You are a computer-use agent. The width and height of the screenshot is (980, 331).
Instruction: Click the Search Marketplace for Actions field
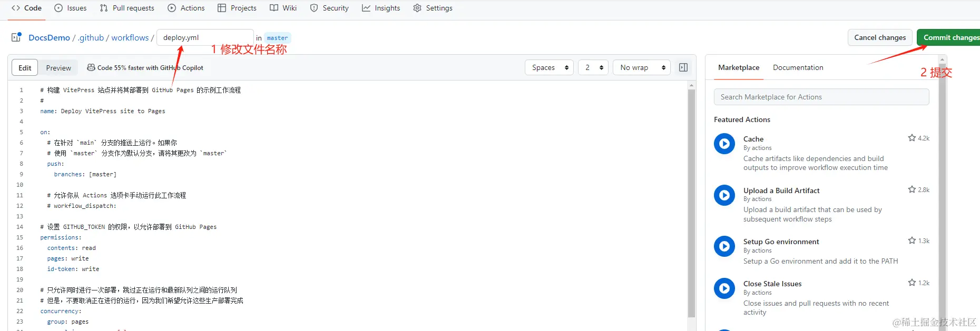coord(821,97)
